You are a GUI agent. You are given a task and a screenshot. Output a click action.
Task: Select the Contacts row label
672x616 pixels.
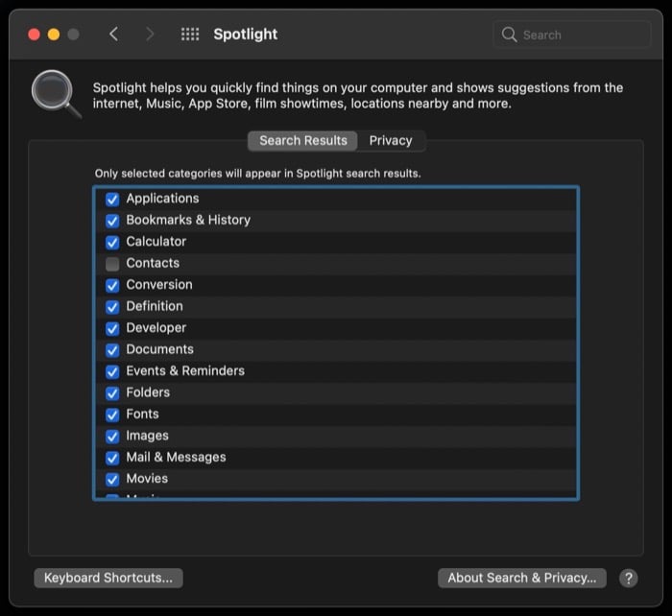click(153, 263)
